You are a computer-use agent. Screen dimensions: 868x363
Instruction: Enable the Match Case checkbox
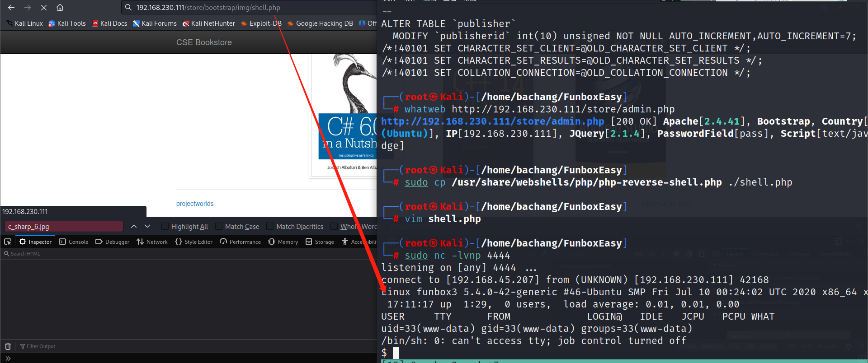coord(219,226)
